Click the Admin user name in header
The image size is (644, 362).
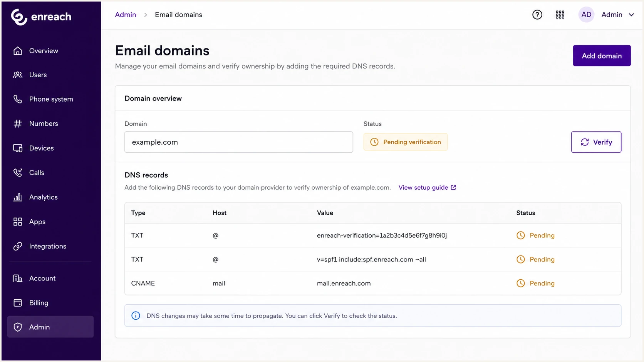(612, 15)
